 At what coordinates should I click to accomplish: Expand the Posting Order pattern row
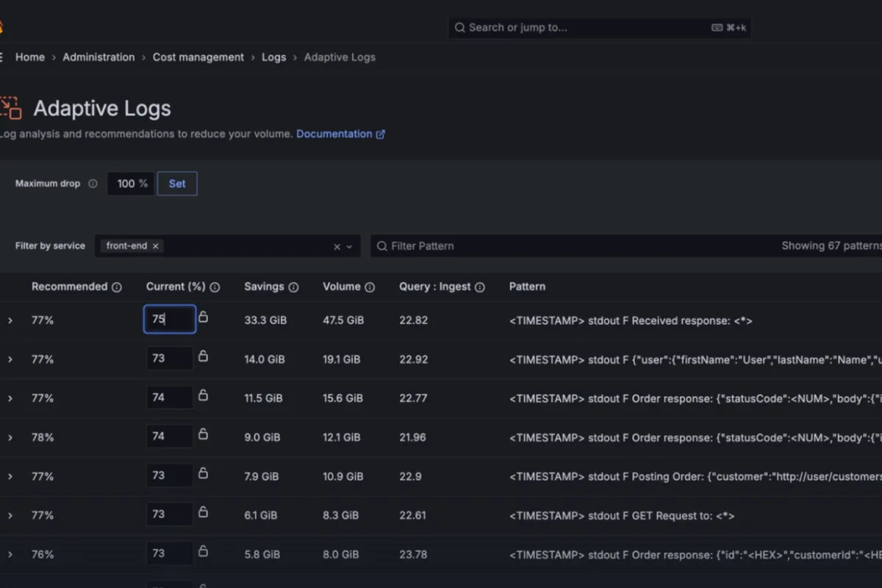point(10,476)
